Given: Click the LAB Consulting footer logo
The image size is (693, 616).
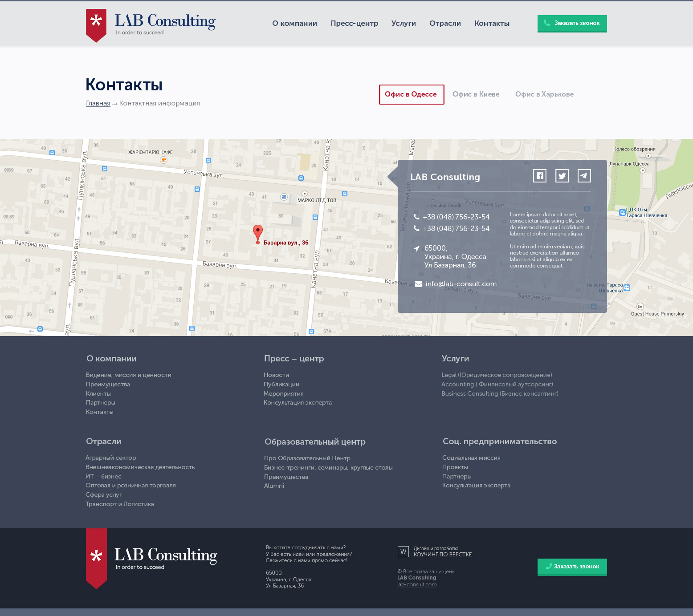Looking at the screenshot, I should pos(151,559).
